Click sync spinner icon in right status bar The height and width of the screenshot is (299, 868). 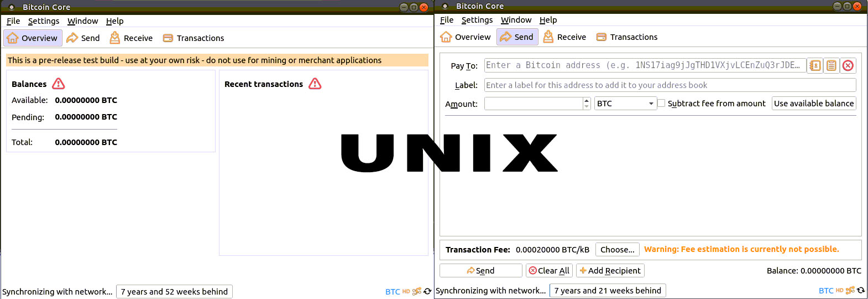click(x=861, y=290)
